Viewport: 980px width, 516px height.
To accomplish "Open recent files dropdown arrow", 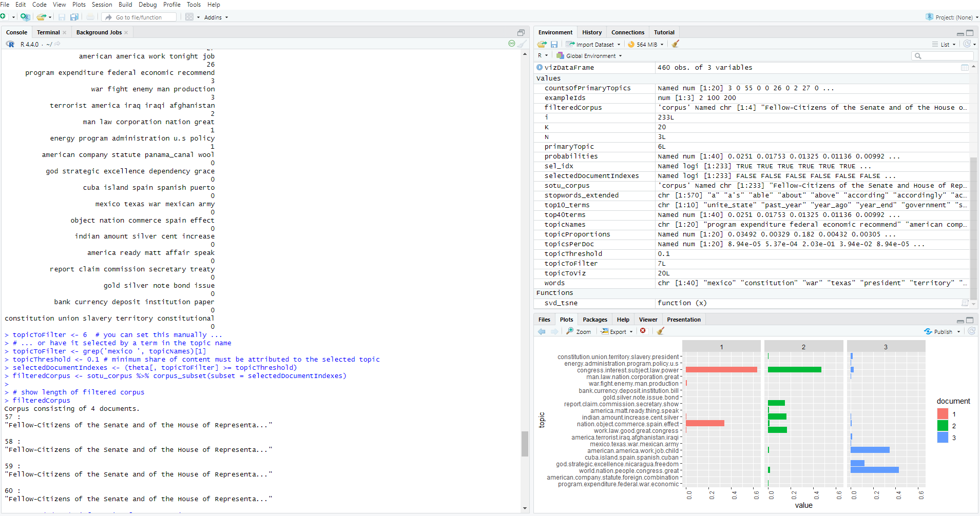I will [x=50, y=17].
